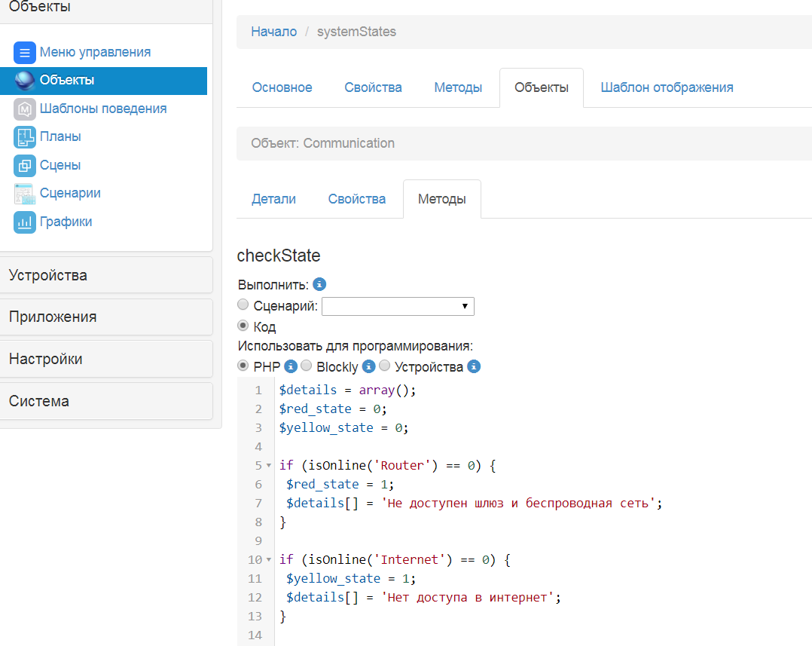The image size is (812, 646).
Task: Click the Меню управления sidebar icon
Action: click(25, 53)
